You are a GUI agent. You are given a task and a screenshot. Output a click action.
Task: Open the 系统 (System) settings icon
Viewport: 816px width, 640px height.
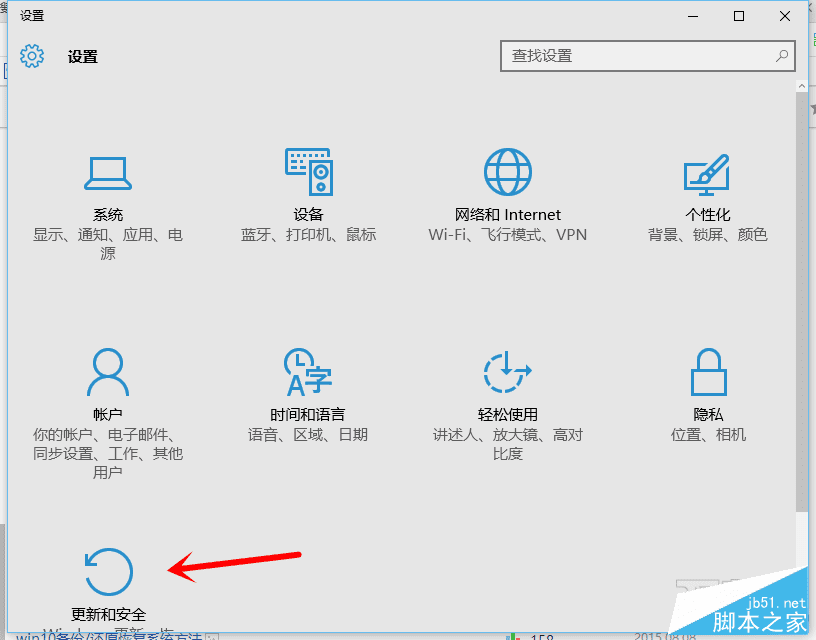coord(108,173)
